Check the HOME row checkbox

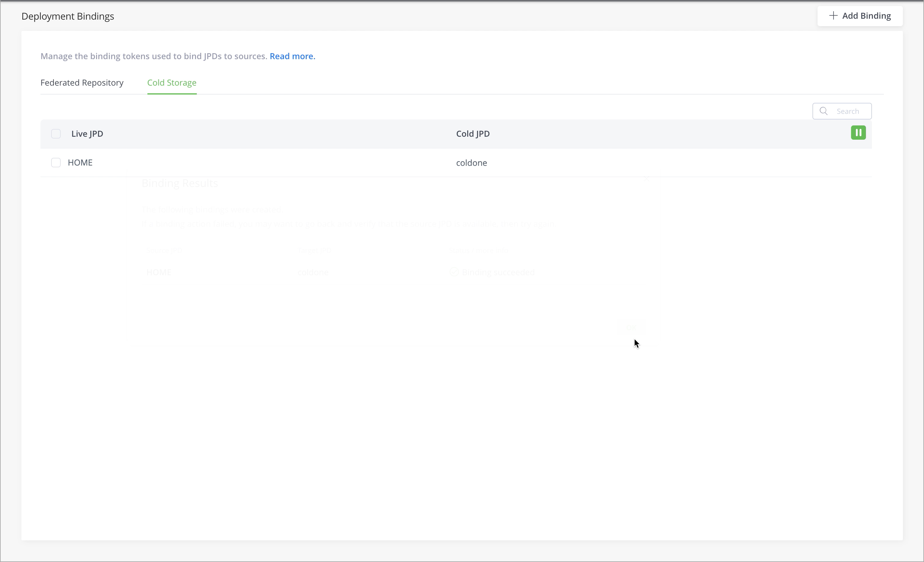(x=56, y=163)
